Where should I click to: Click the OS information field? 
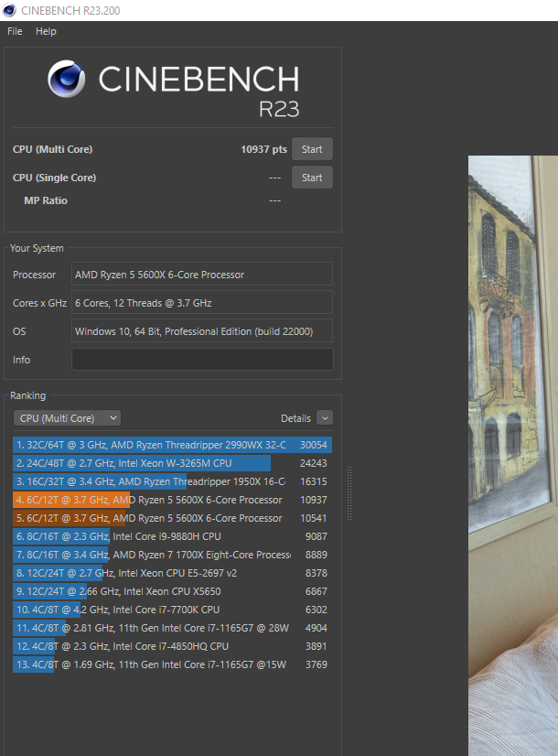point(202,330)
